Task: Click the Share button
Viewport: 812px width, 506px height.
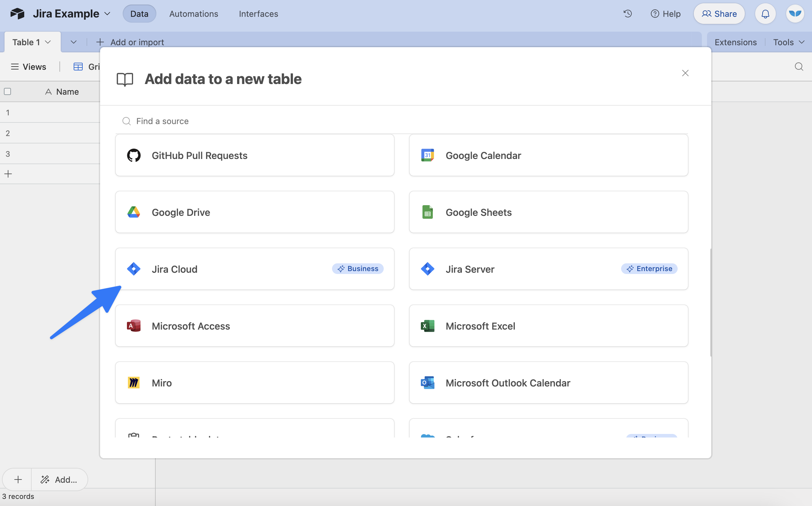Action: click(x=719, y=14)
